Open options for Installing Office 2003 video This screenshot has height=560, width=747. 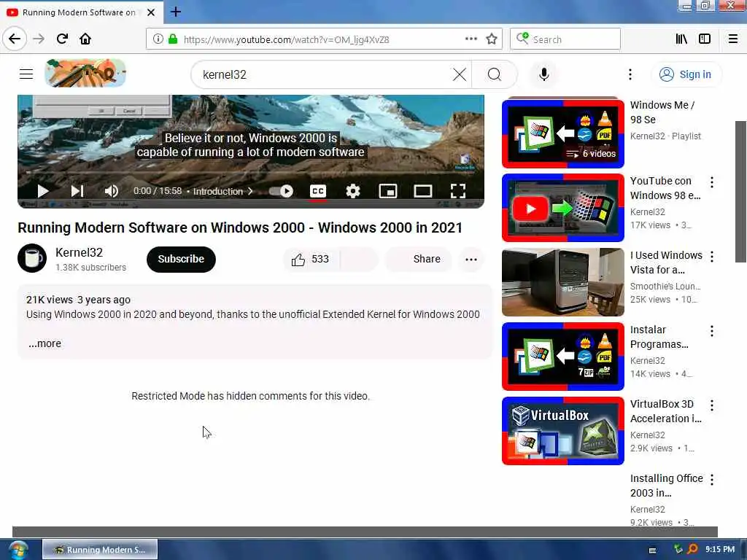point(712,479)
